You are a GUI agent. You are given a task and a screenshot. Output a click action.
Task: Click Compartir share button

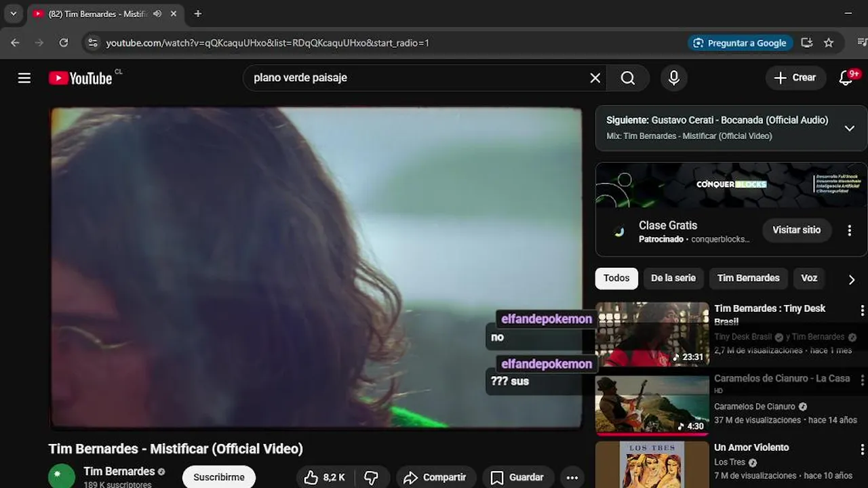pyautogui.click(x=435, y=477)
